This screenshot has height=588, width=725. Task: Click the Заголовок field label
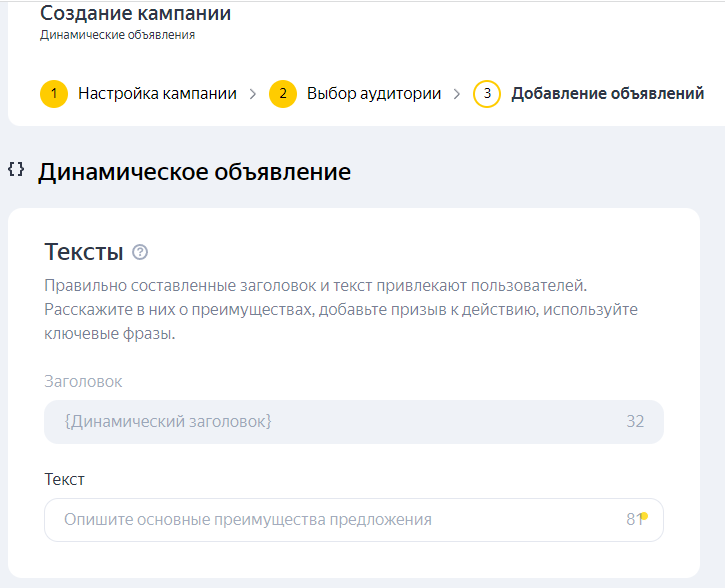[x=83, y=382]
